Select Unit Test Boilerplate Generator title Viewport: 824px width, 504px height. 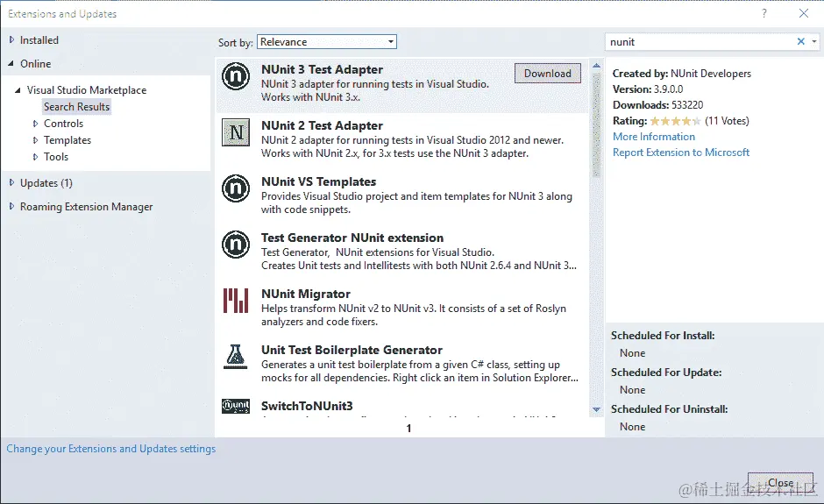point(352,350)
